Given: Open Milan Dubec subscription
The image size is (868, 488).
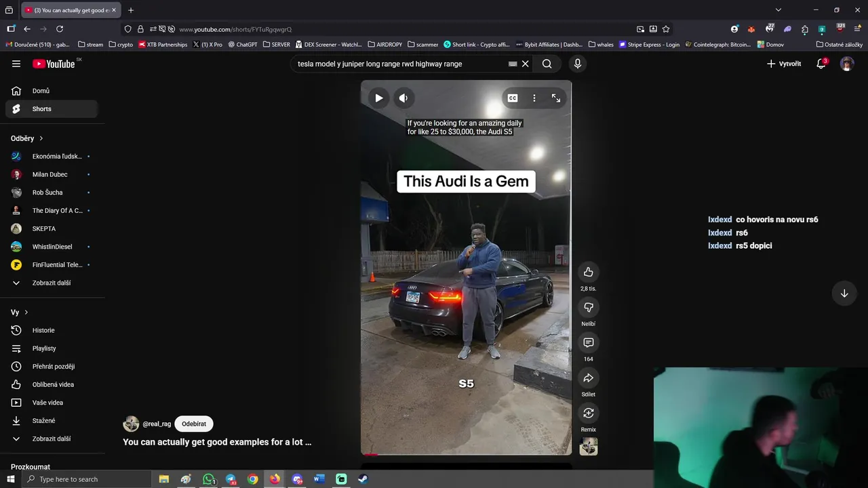Looking at the screenshot, I should coord(52,175).
